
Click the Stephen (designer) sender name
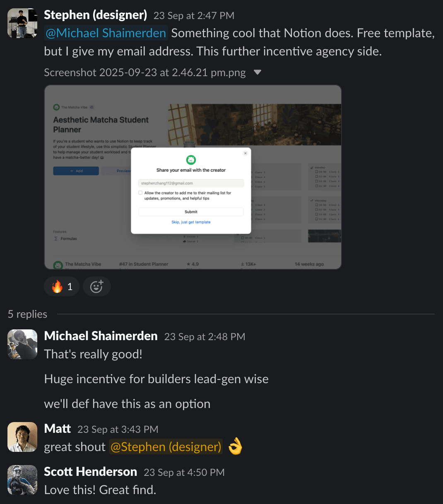pos(96,15)
